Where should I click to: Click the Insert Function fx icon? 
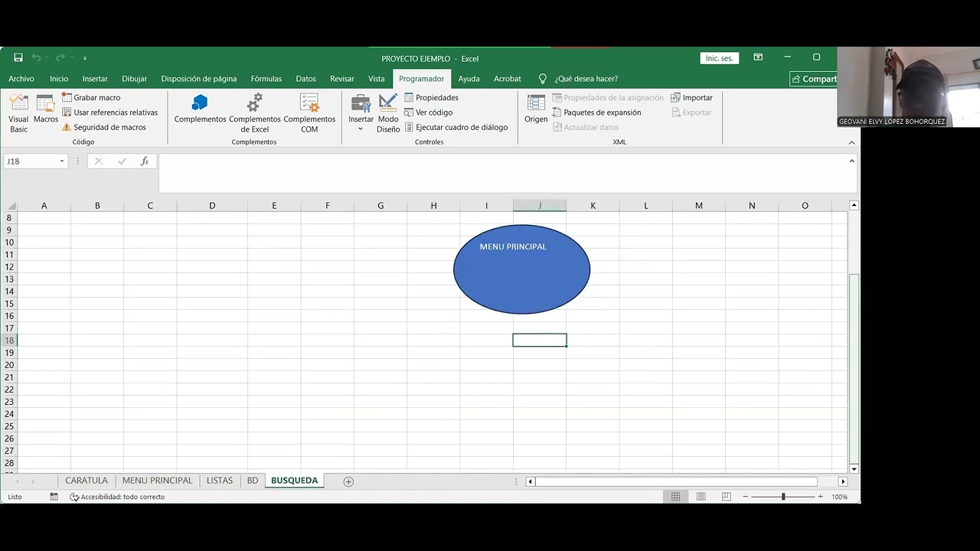[145, 161]
